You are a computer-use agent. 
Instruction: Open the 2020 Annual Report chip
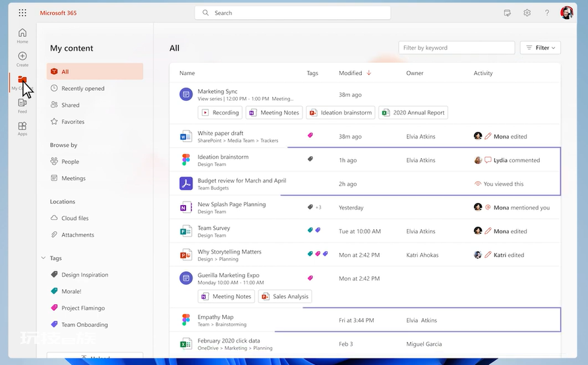click(x=413, y=113)
